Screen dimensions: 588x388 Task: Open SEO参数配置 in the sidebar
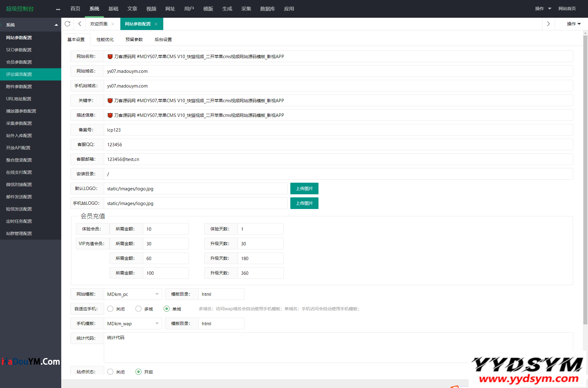(x=19, y=50)
